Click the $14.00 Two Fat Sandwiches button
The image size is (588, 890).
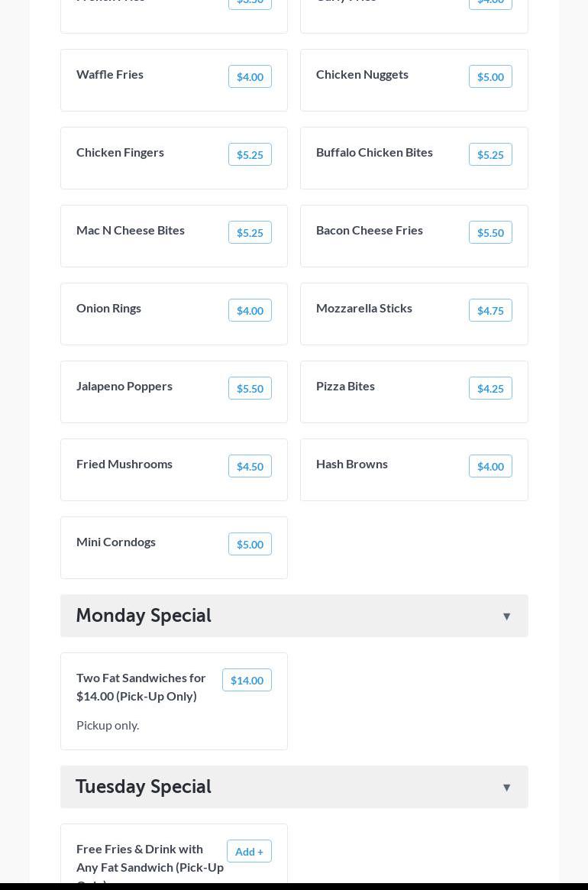point(247,681)
